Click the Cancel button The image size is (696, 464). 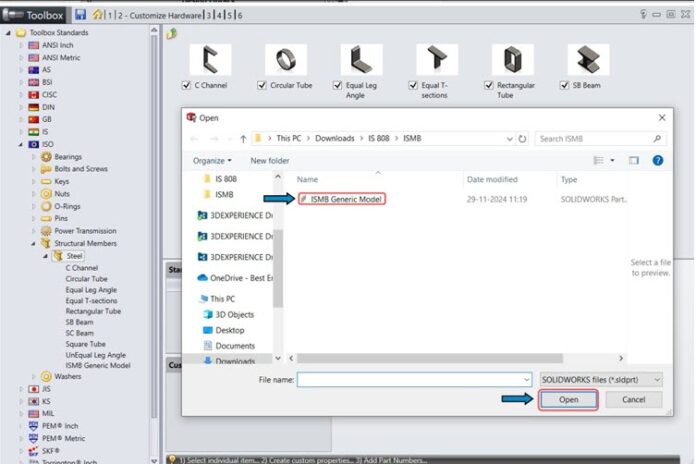(633, 399)
